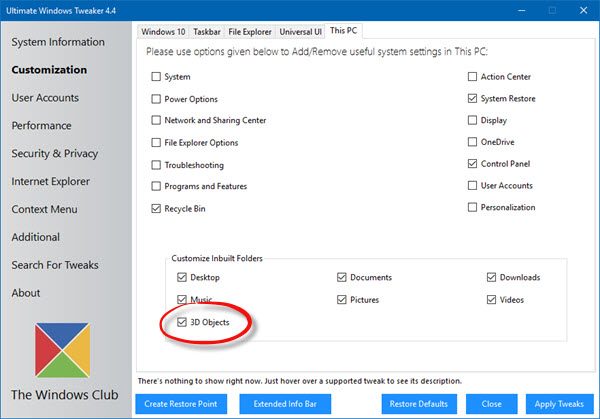Check File Explorer Options

pyautogui.click(x=156, y=143)
